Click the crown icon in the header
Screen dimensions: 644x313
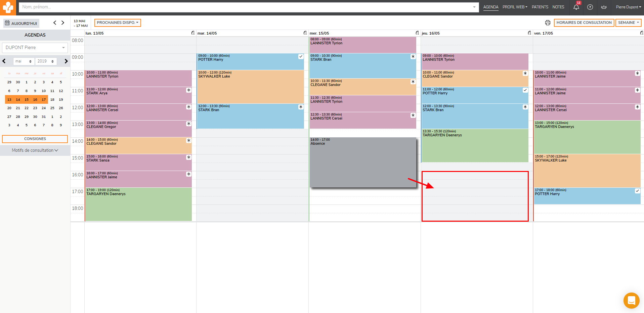point(604,7)
